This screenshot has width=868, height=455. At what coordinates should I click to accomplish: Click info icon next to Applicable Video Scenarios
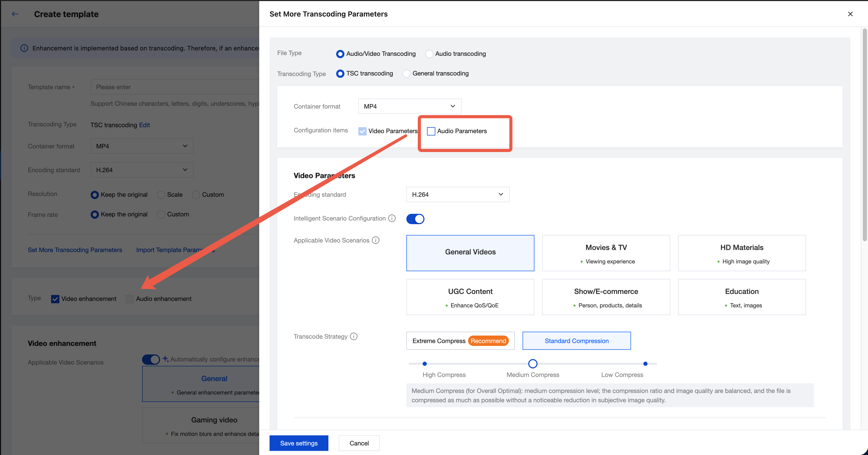pyautogui.click(x=375, y=240)
